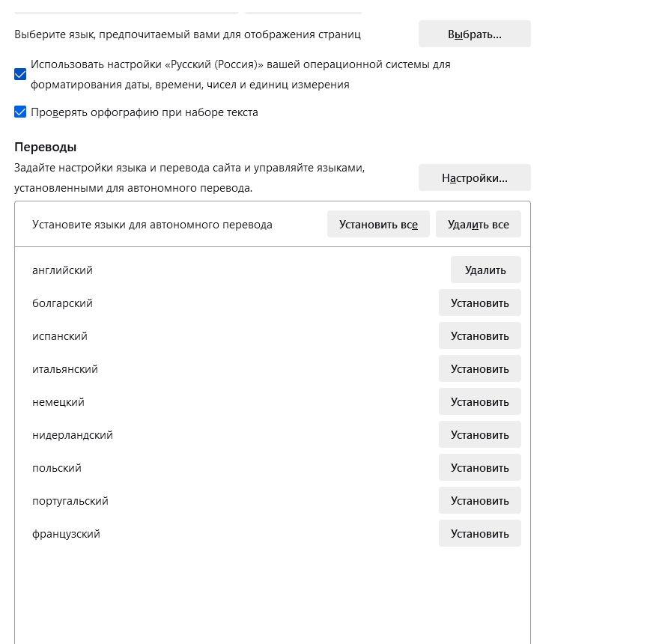
Task: Install the французский language
Action: [479, 534]
